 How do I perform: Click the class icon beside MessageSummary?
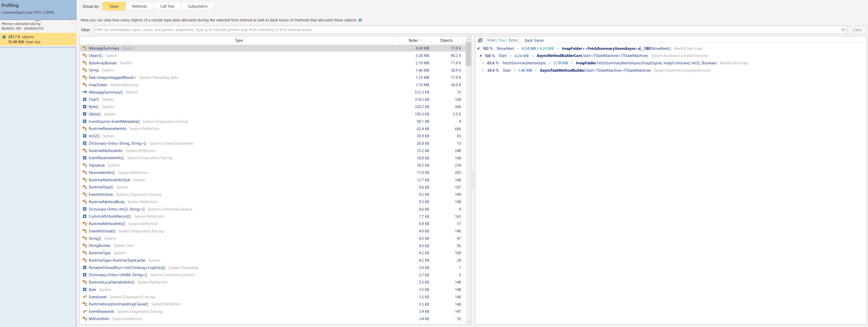coord(85,48)
